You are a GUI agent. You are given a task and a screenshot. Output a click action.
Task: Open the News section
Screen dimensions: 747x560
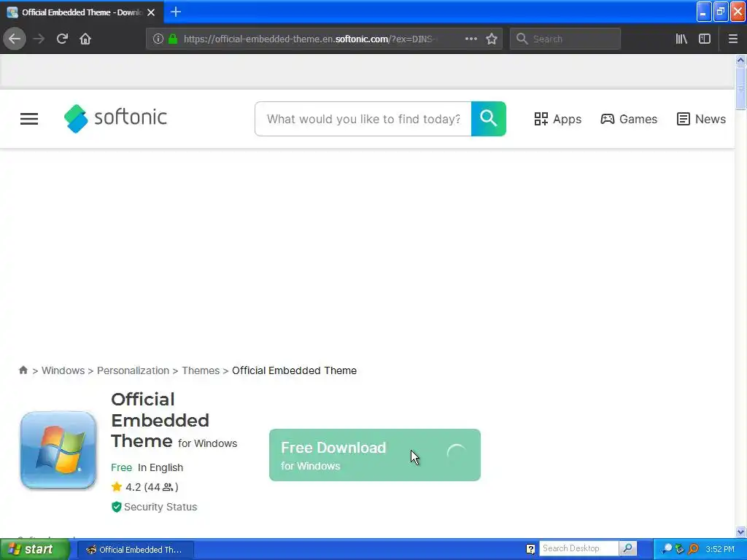tap(701, 119)
